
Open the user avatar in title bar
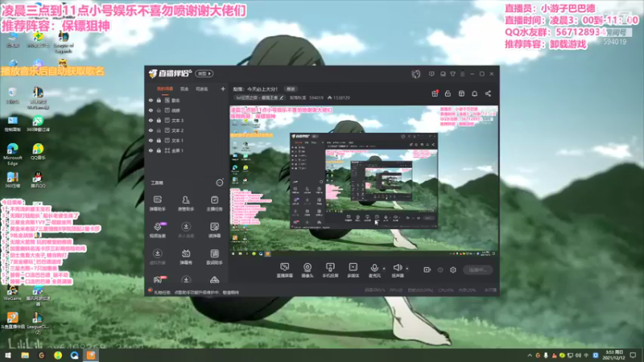[416, 74]
